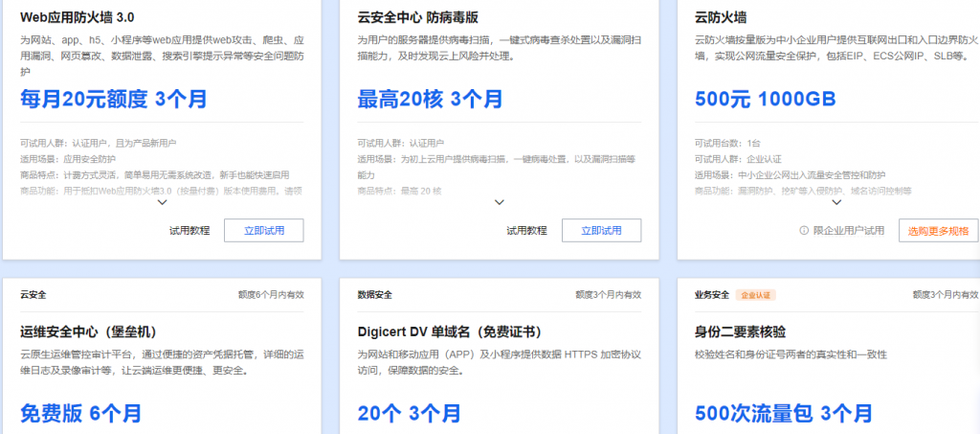Expand the Web应用防火墙 3.0 details chevron
This screenshot has height=434, width=980.
click(162, 202)
